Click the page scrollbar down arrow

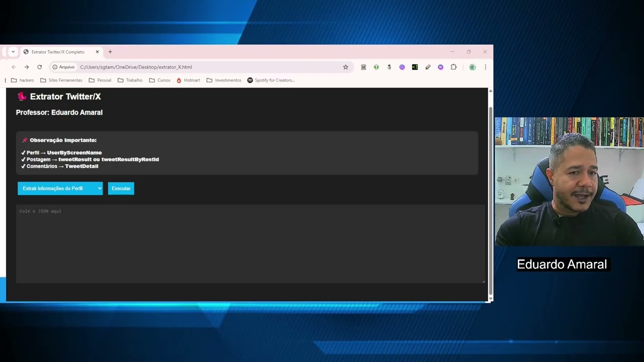click(491, 299)
